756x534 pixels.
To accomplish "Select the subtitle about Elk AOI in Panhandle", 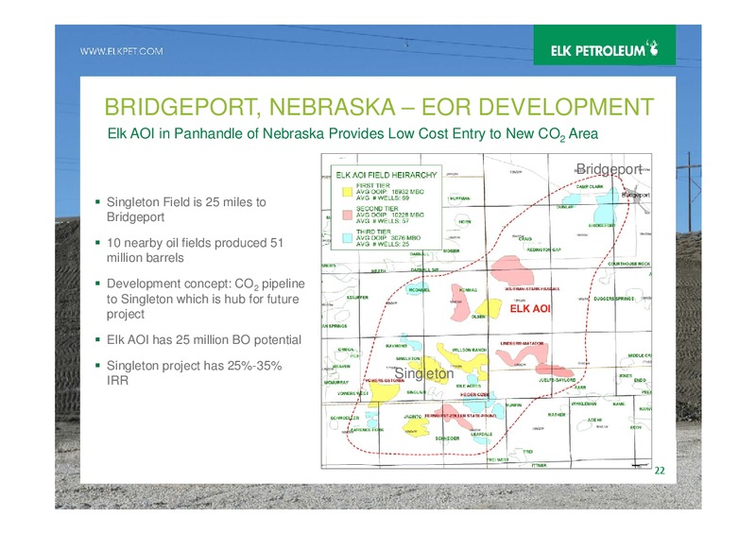I will point(352,133).
